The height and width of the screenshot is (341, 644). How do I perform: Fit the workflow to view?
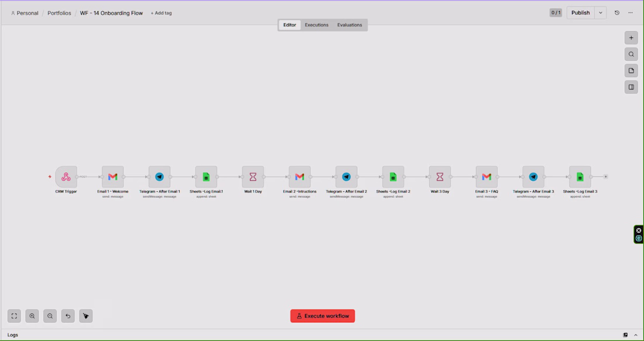click(x=14, y=316)
